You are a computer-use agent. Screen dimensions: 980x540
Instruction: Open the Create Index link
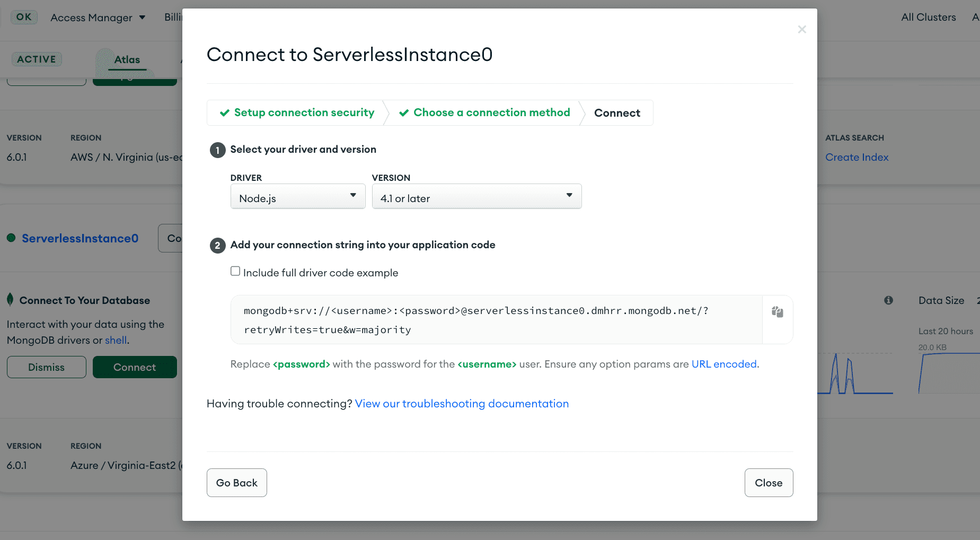click(857, 158)
